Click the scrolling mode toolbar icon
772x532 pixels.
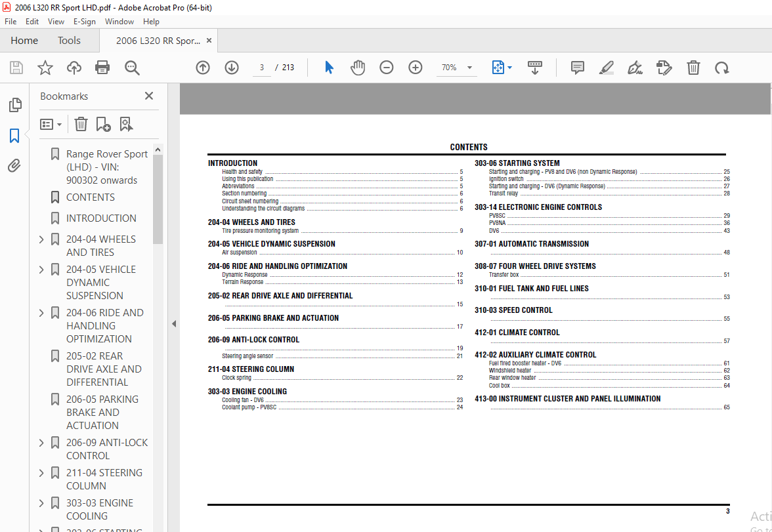[534, 68]
